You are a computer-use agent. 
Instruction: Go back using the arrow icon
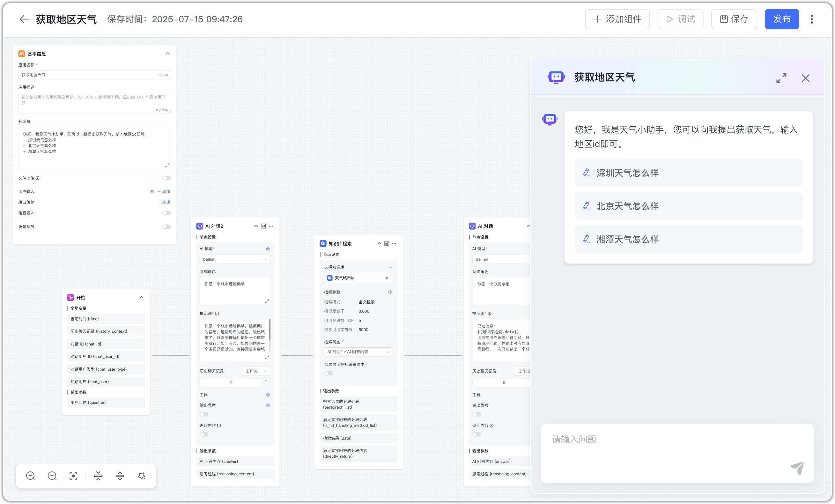click(24, 19)
